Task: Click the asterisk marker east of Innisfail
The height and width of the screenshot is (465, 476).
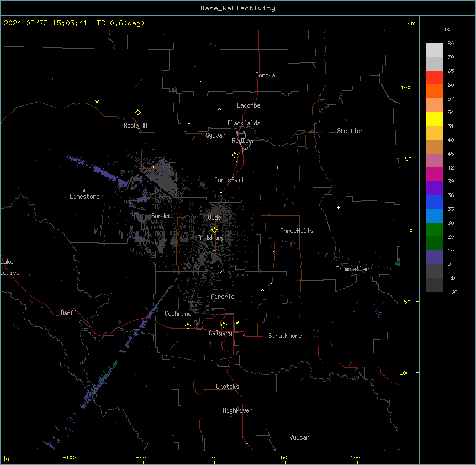Action: (277, 167)
